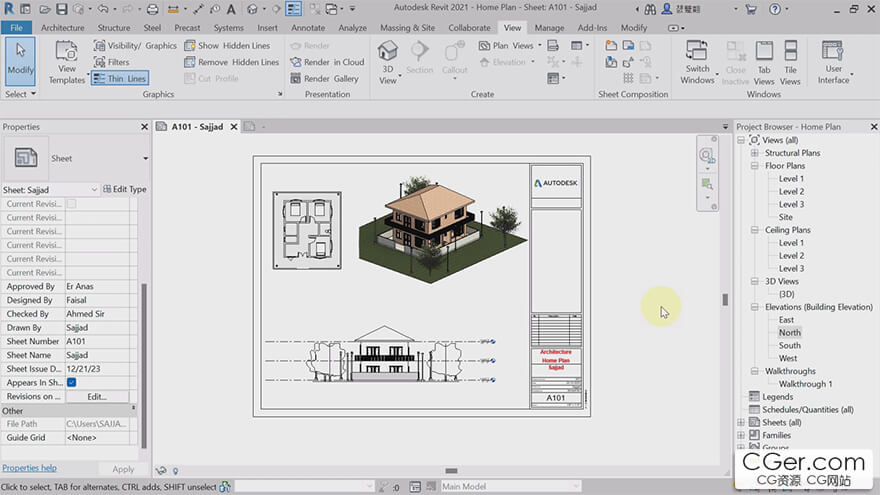Image resolution: width=880 pixels, height=495 pixels.
Task: Expand the Sheets (all) tree node
Action: tap(741, 422)
